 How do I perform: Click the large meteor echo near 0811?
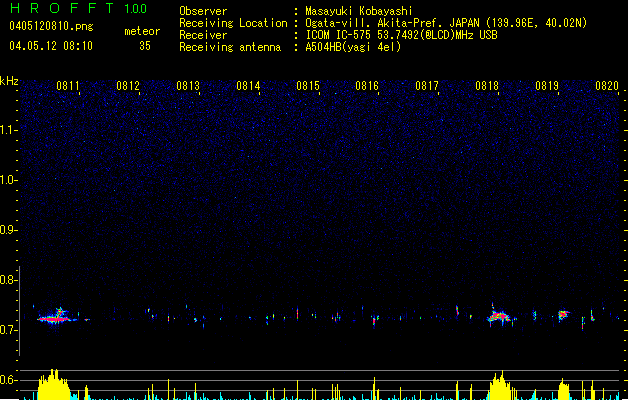click(56, 316)
